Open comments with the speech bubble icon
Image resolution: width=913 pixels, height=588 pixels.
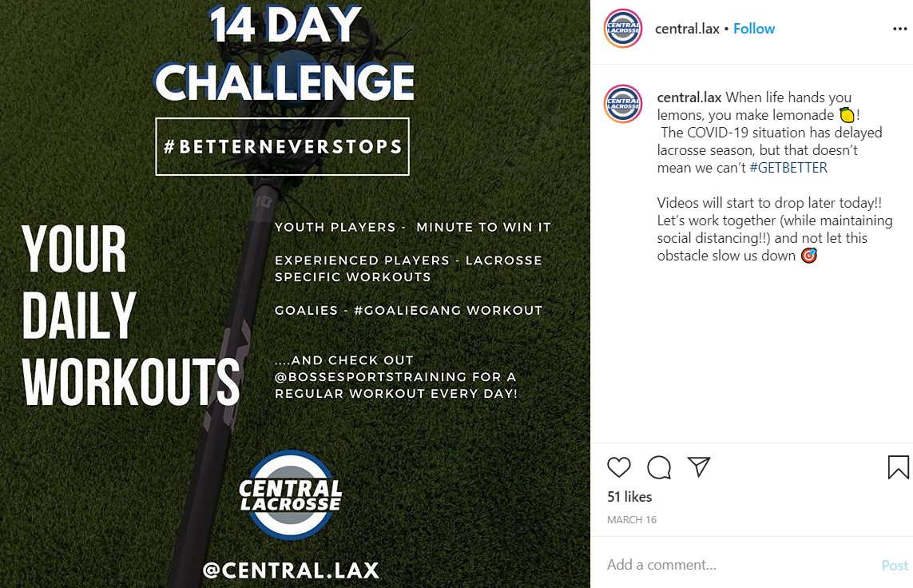(658, 468)
